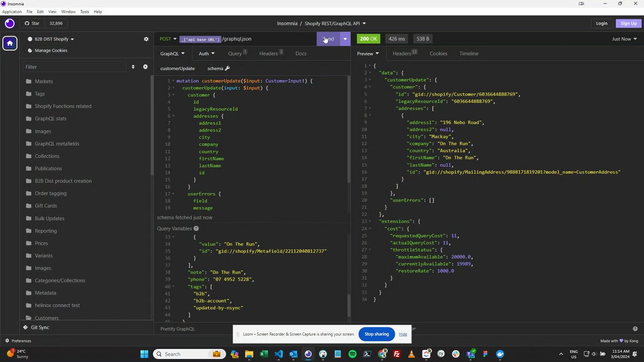This screenshot has height=362, width=644.
Task: Fold the mutation customerUpdate line in the editor
Action: pyautogui.click(x=173, y=81)
